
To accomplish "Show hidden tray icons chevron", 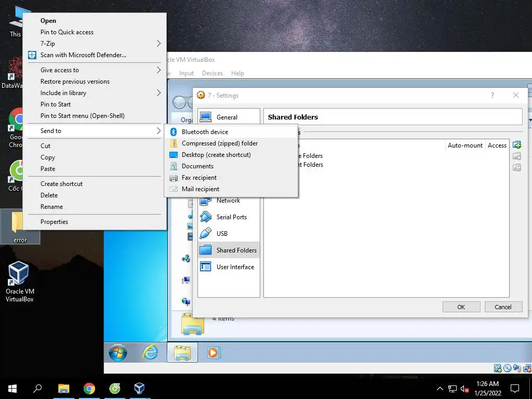I will coord(440,389).
